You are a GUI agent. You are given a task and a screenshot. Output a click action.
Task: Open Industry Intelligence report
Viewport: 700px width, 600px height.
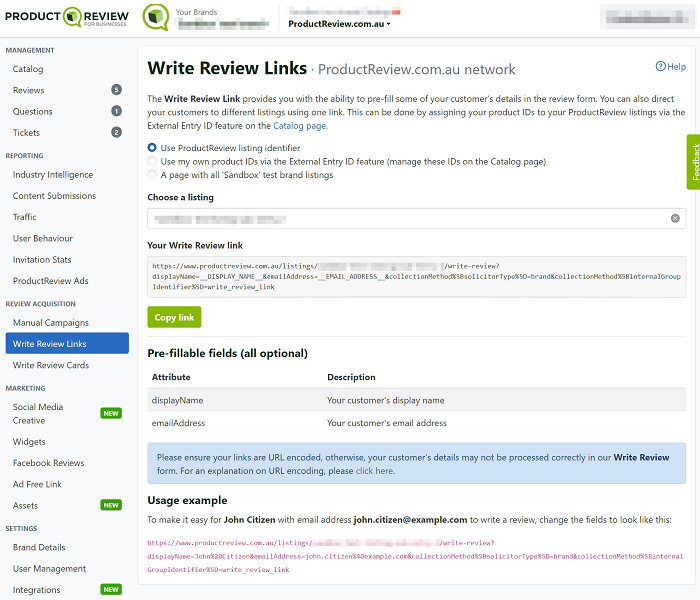click(53, 175)
